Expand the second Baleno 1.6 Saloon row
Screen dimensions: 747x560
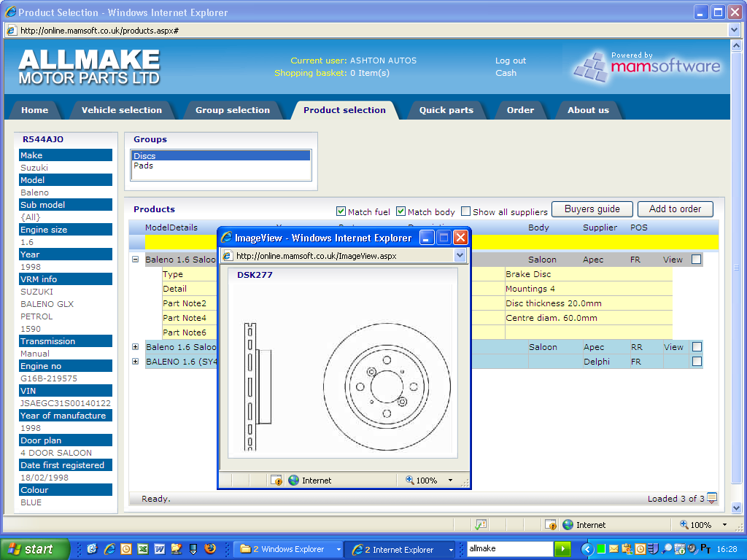pyautogui.click(x=135, y=346)
